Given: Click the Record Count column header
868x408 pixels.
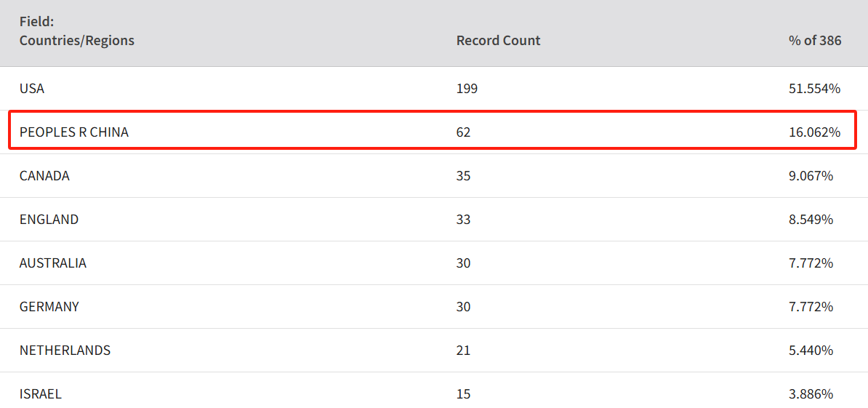Looking at the screenshot, I should click(x=498, y=41).
